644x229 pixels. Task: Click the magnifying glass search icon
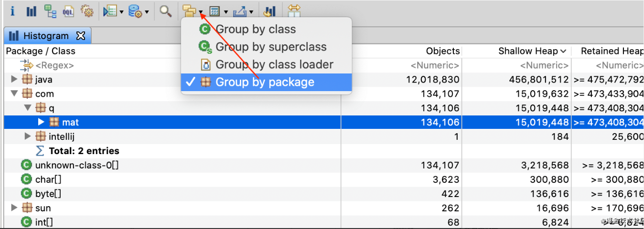[166, 11]
